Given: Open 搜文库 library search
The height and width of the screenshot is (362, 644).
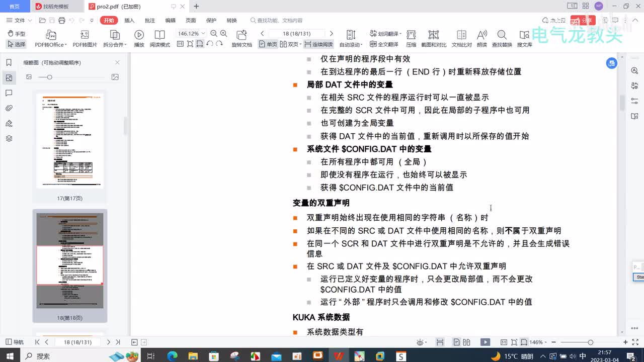Looking at the screenshot, I should [x=524, y=39].
